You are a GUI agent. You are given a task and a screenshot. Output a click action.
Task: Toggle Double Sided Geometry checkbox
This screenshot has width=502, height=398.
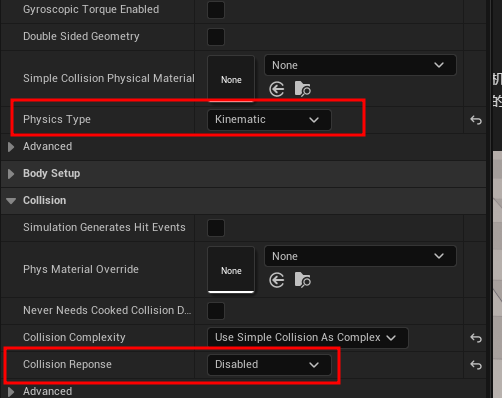[x=216, y=37]
